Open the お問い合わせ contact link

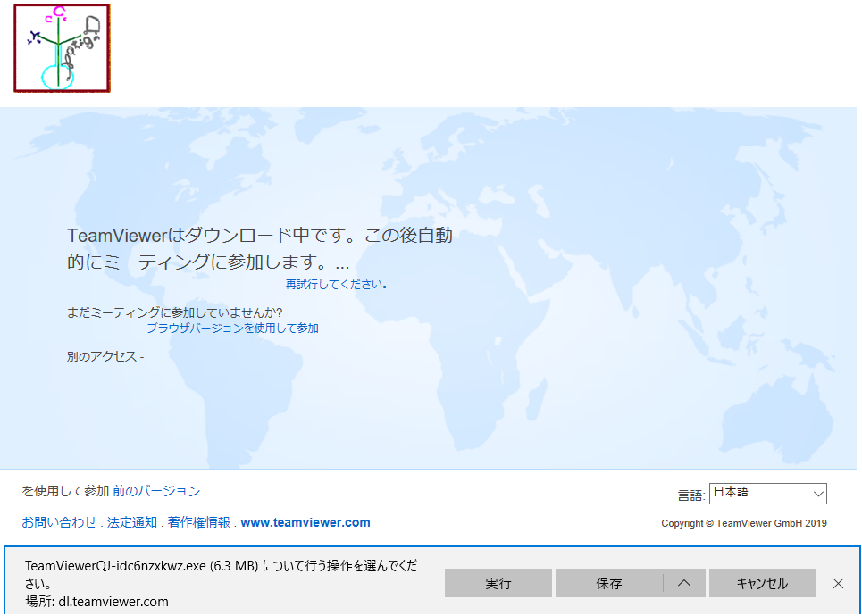(59, 522)
